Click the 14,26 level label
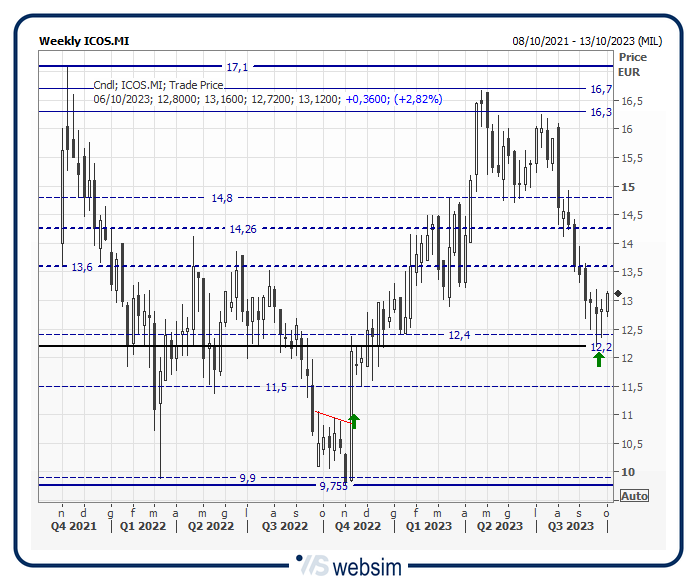697x581 pixels. (243, 230)
